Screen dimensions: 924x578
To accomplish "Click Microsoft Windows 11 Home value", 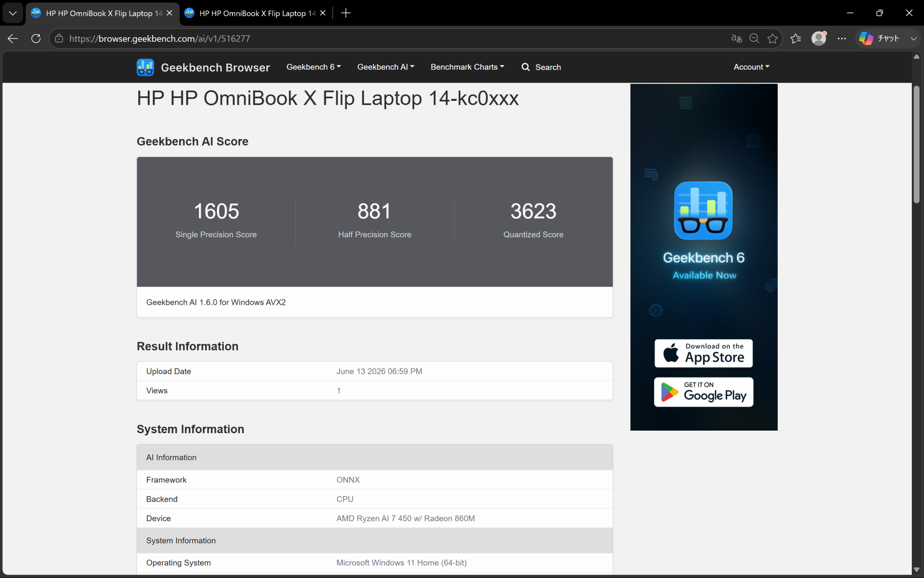I will pyautogui.click(x=401, y=563).
